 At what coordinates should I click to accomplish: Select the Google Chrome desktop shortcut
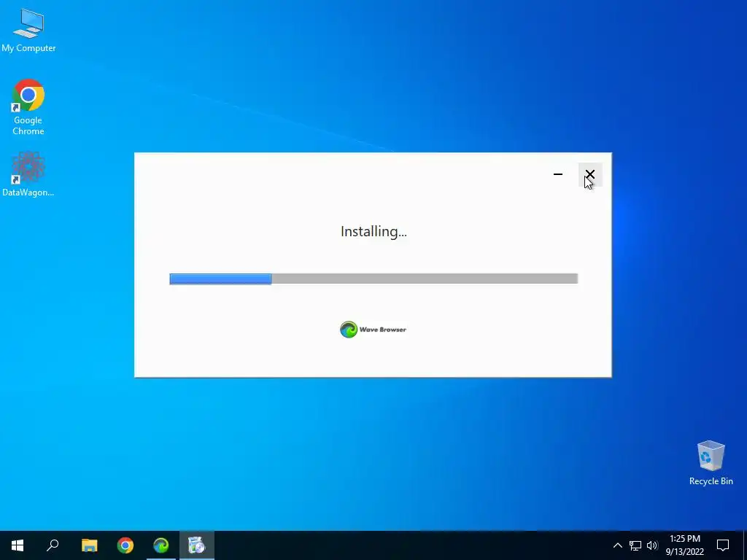tap(28, 107)
